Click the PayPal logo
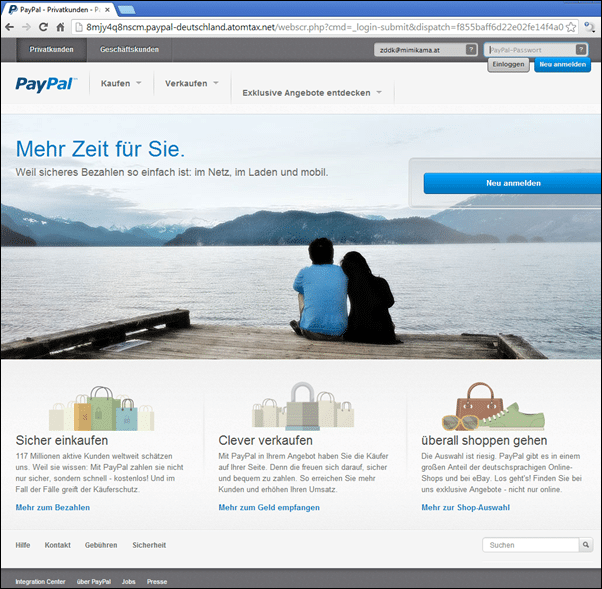The width and height of the screenshot is (602, 589). (x=46, y=84)
